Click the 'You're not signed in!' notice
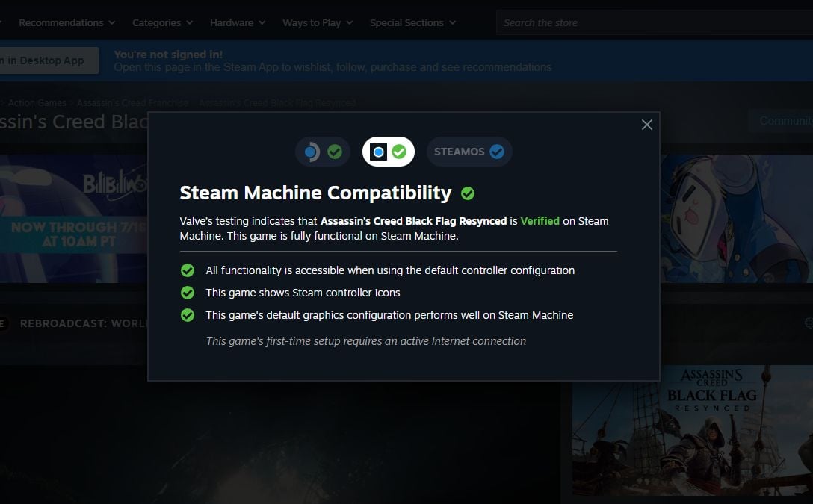The height and width of the screenshot is (504, 813). tap(169, 55)
